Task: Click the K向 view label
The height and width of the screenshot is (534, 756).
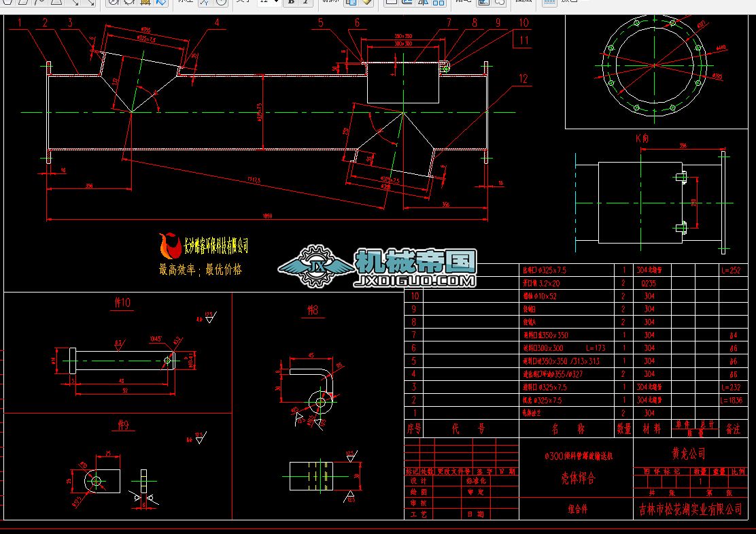Action: click(x=642, y=137)
